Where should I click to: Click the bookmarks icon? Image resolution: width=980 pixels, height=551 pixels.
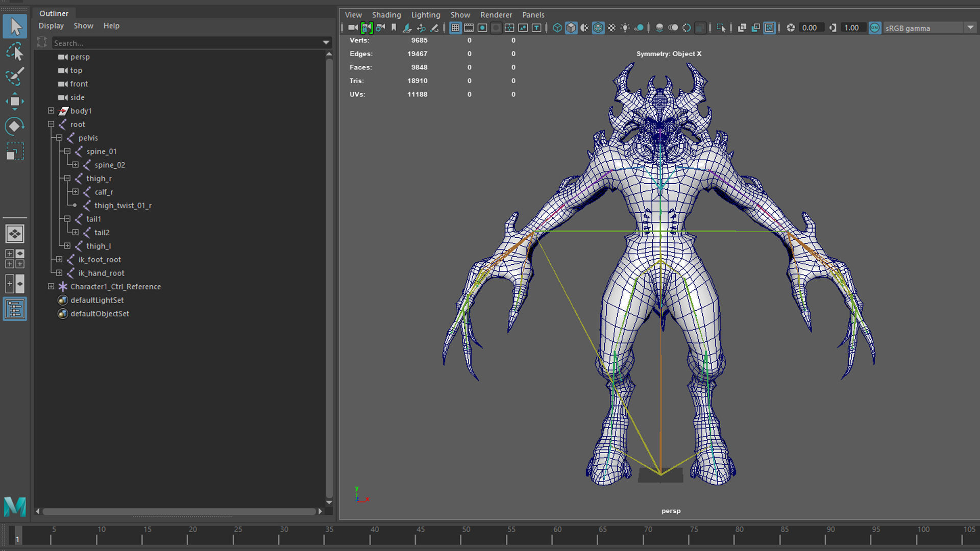(x=394, y=28)
